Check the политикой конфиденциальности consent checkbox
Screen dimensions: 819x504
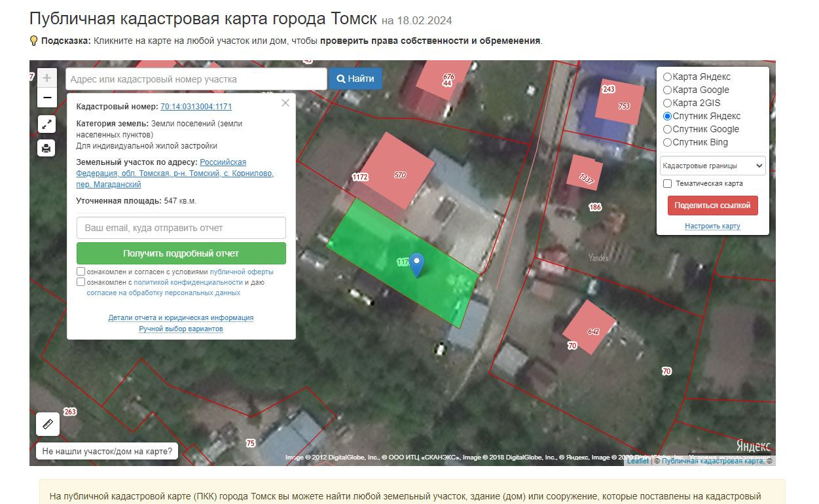[81, 282]
